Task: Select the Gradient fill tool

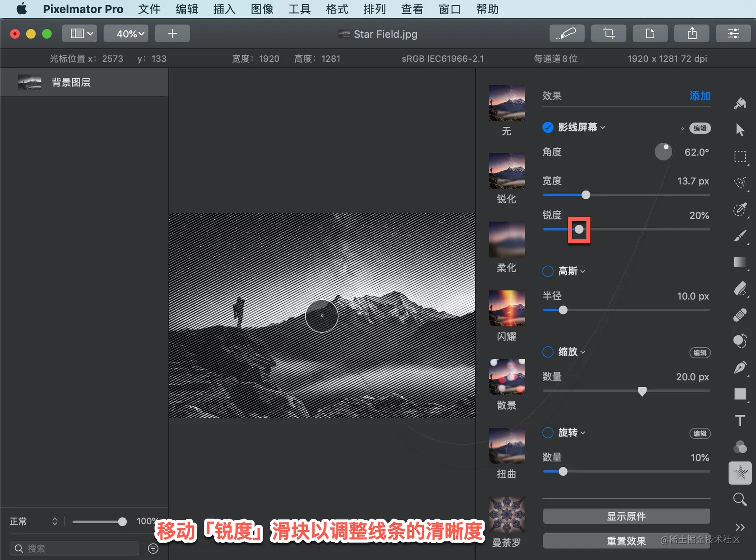Action: (740, 262)
